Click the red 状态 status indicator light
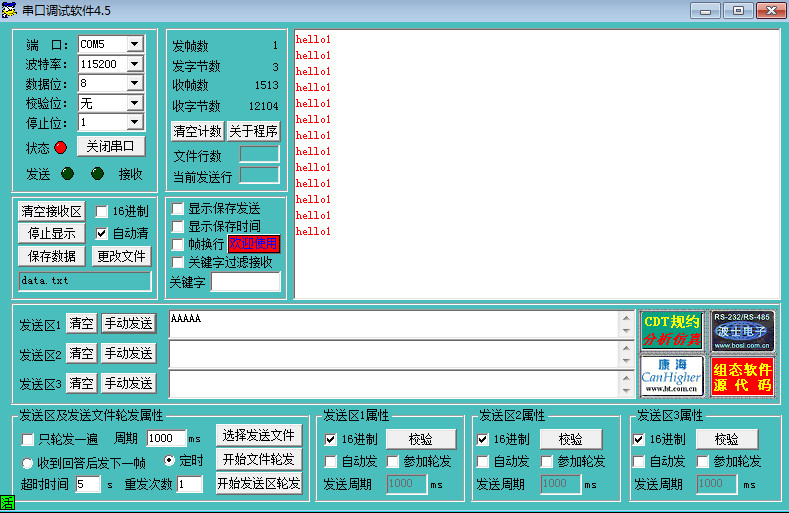This screenshot has width=789, height=513. pyautogui.click(x=60, y=148)
